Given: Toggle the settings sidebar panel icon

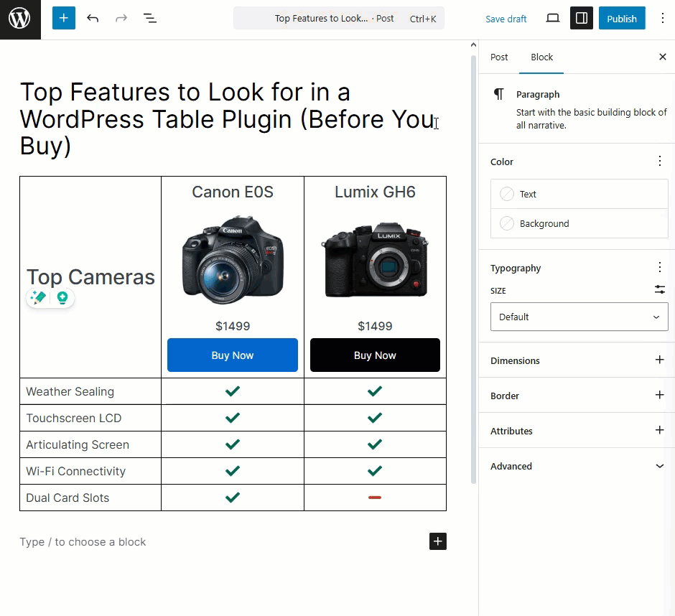Looking at the screenshot, I should [x=582, y=18].
